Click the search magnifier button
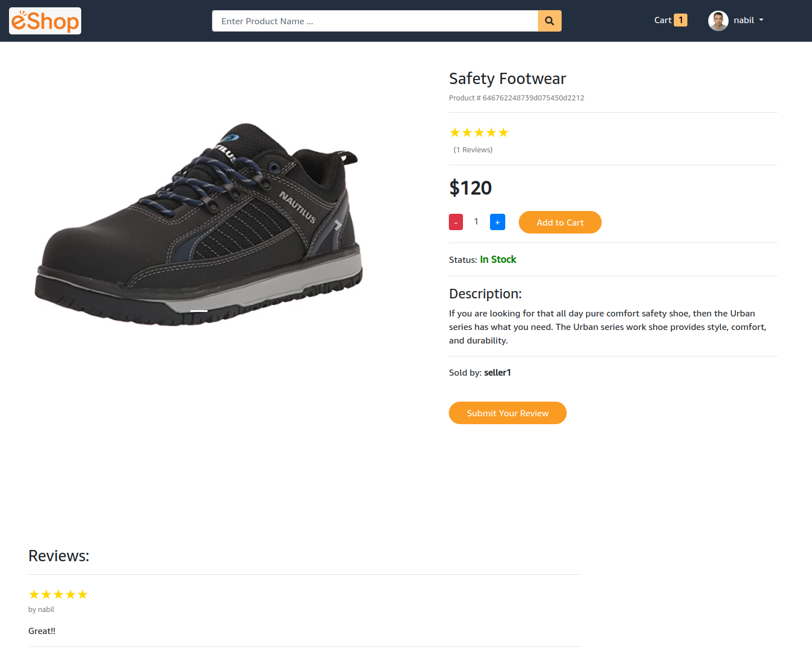The image size is (812, 656). 549,21
